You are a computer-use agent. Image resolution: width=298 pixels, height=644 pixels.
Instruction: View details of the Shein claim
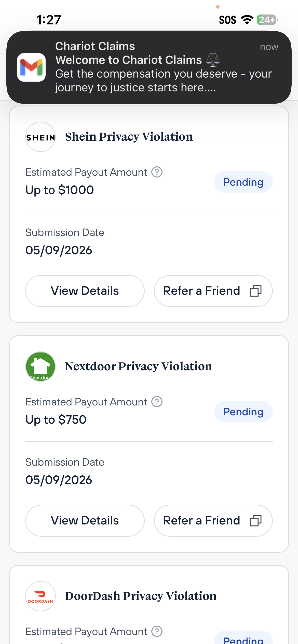pyautogui.click(x=85, y=291)
